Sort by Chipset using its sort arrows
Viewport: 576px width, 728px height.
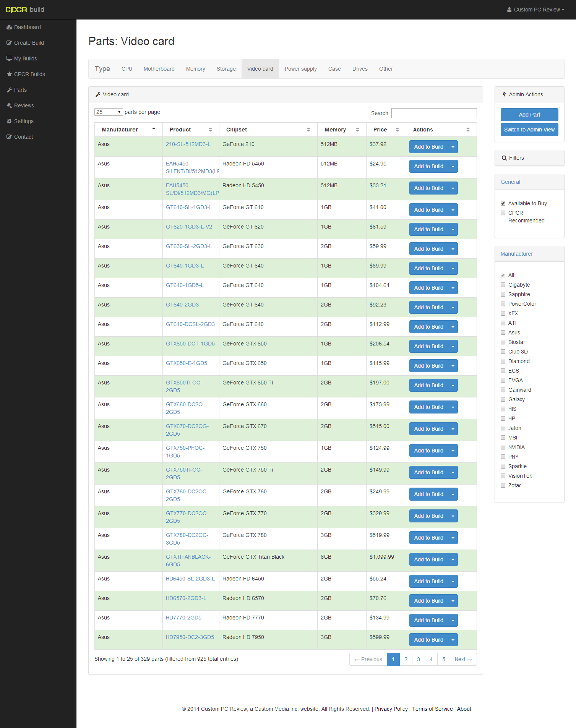308,130
